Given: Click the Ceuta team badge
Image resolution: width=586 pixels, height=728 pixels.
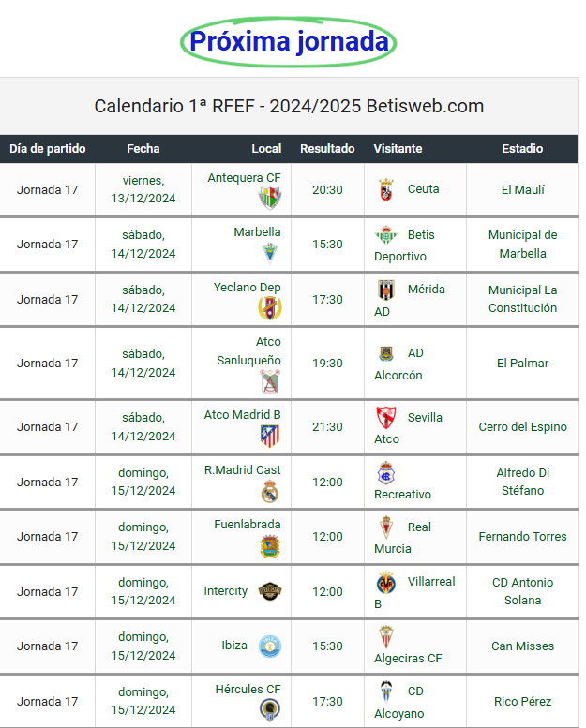Looking at the screenshot, I should pyautogui.click(x=385, y=189).
